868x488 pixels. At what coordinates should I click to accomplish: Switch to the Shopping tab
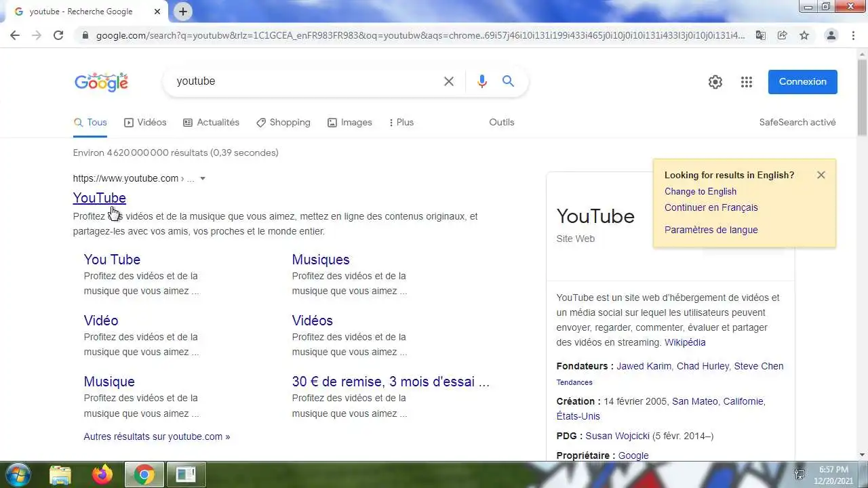click(283, 122)
